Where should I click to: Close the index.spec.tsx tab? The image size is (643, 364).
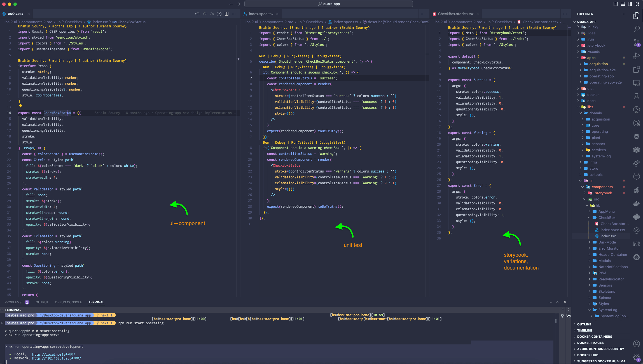[277, 14]
